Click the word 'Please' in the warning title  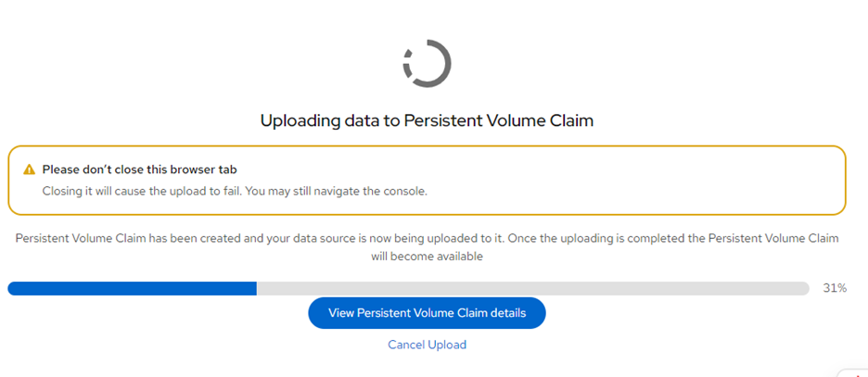61,170
